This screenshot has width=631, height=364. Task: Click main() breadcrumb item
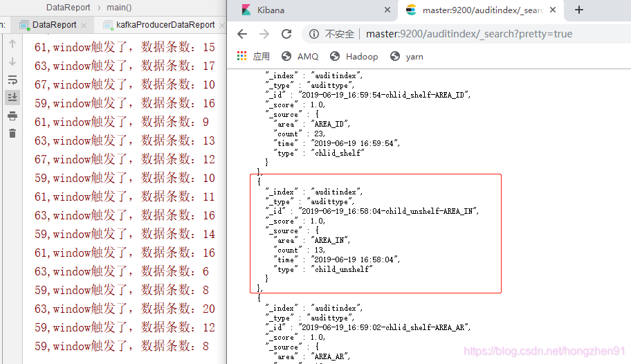point(119,7)
